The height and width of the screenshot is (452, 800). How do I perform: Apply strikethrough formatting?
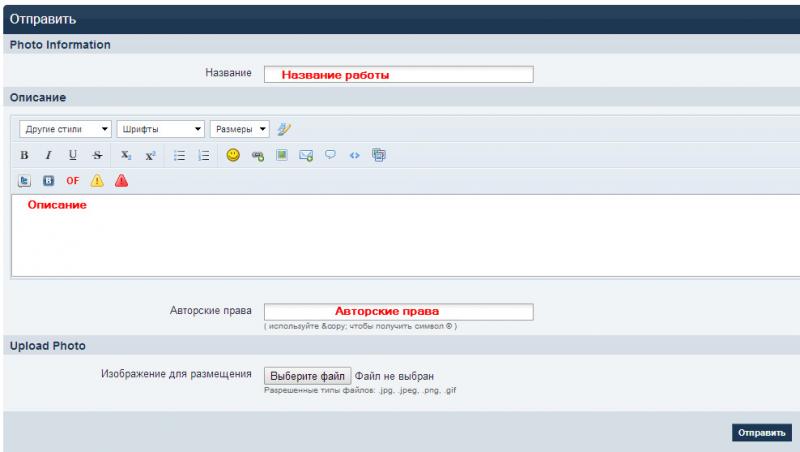[x=97, y=155]
